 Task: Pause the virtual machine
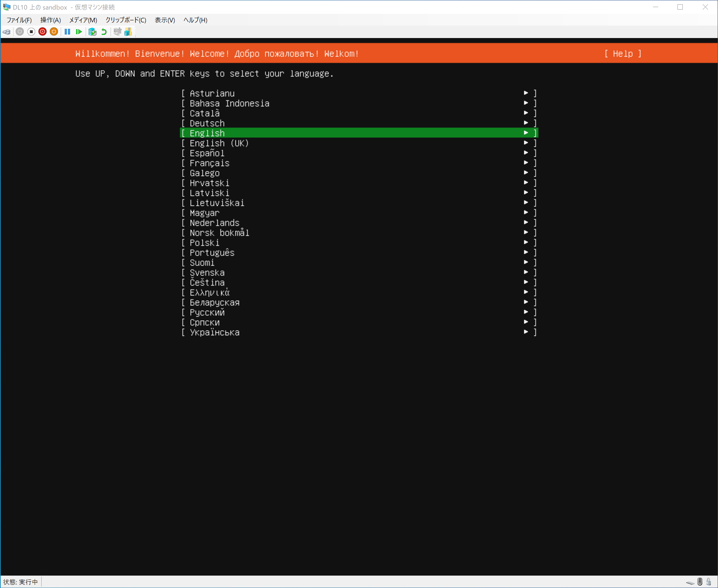67,32
